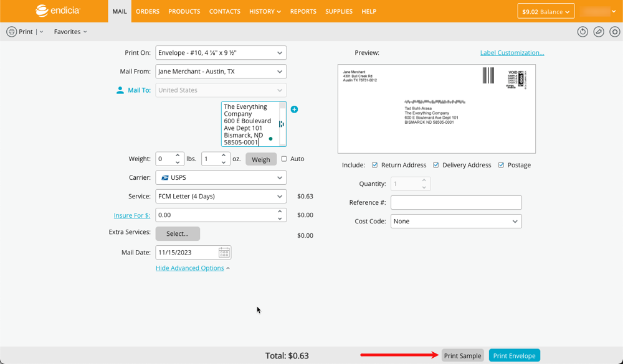The image size is (623, 364).
Task: Click the refresh circular arrow icon
Action: coord(583,32)
